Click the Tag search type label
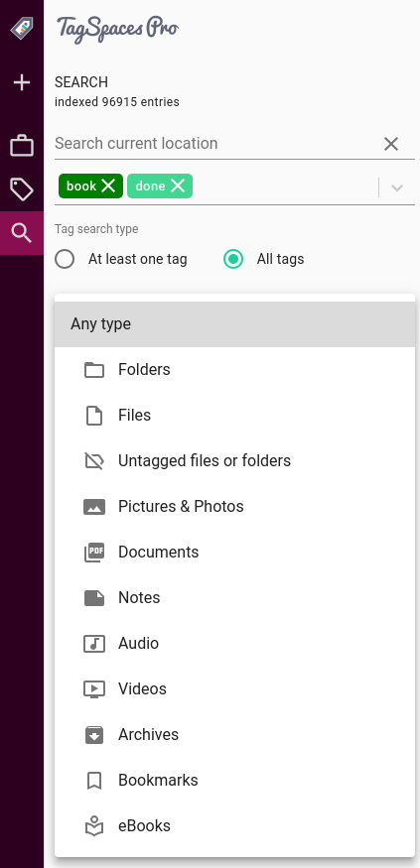Viewport: 420px width, 868px height. (x=96, y=228)
